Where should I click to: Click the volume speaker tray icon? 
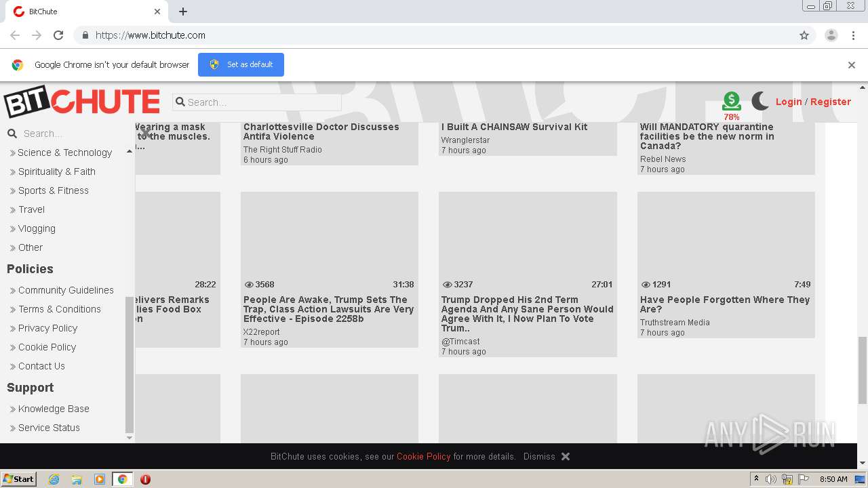[x=771, y=479]
